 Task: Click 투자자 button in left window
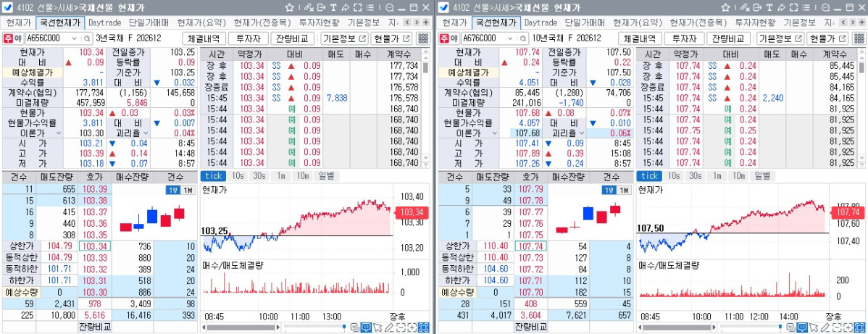248,38
